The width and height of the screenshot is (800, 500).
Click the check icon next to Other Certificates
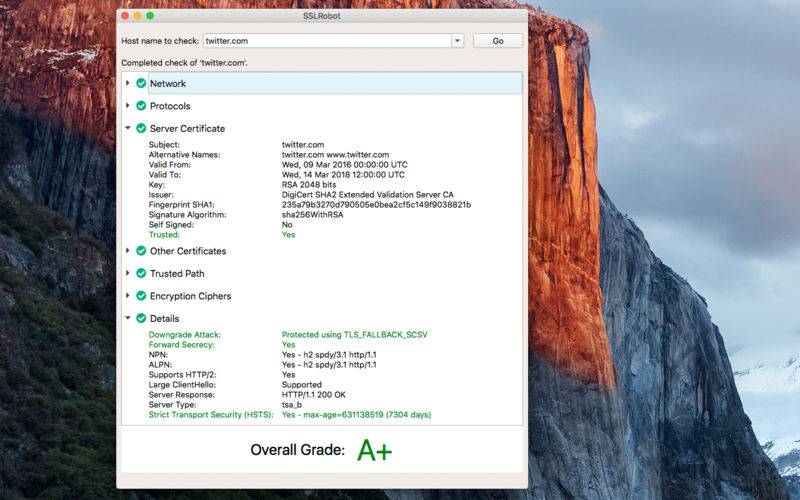tap(141, 251)
